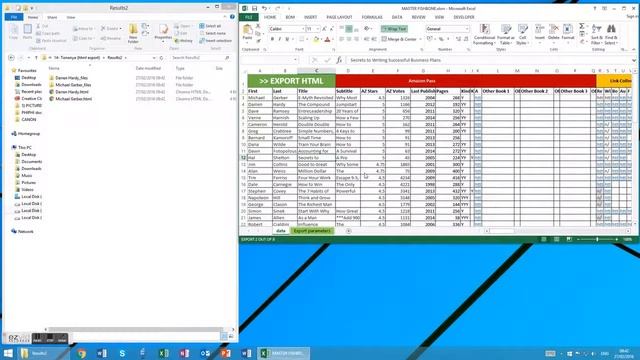This screenshot has width=640, height=360.
Task: Switch to the FORMULAS ribbon tab
Action: pos(372,17)
